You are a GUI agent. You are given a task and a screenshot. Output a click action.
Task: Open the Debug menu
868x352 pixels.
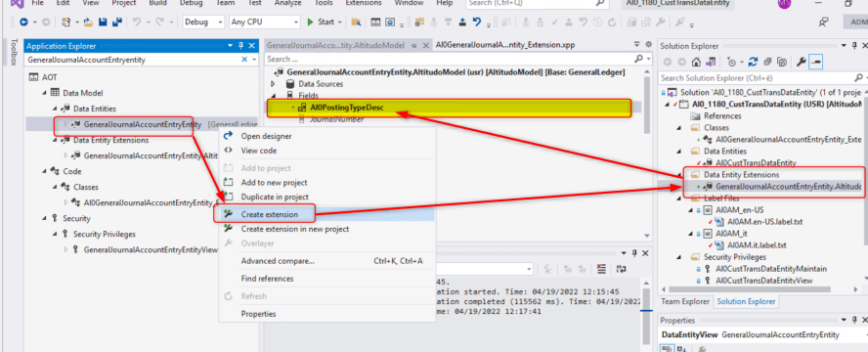coord(191,3)
